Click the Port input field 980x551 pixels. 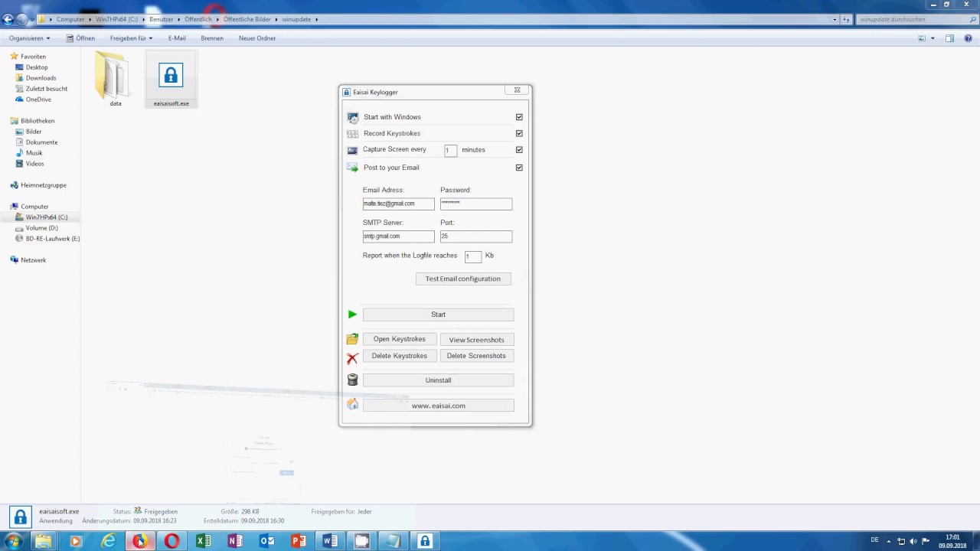(475, 236)
